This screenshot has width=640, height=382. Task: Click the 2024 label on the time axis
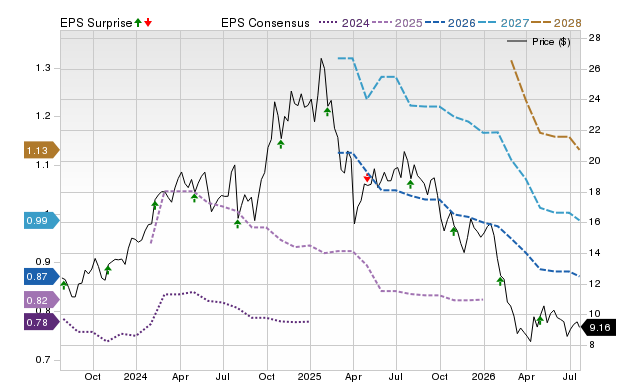point(136,376)
